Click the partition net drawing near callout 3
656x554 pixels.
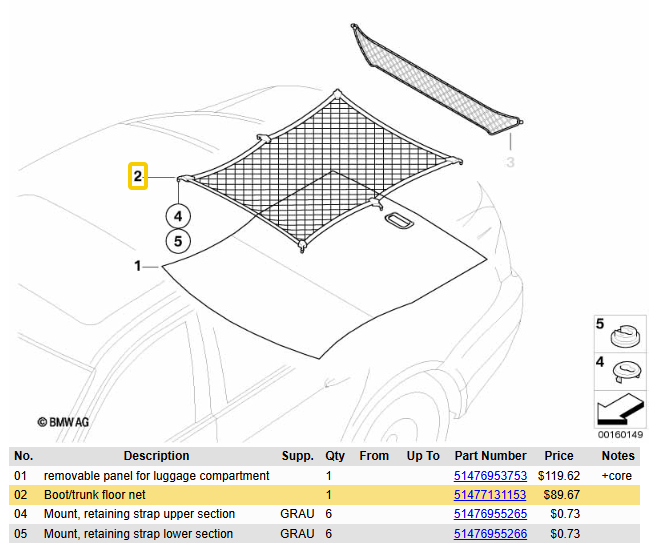pyautogui.click(x=435, y=80)
